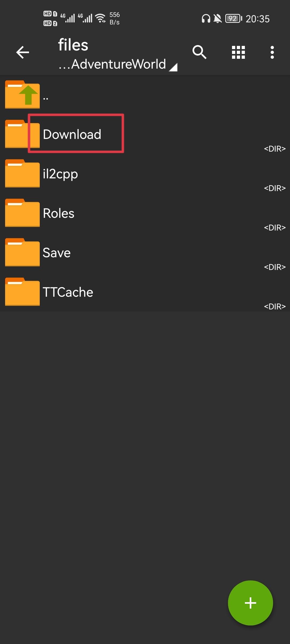Open the Download folder
The width and height of the screenshot is (290, 644).
pos(72,134)
